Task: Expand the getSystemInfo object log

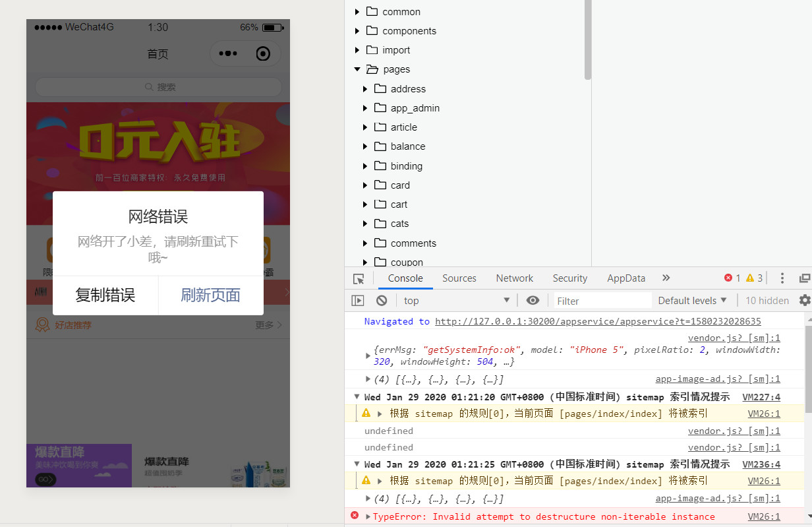Action: click(368, 356)
